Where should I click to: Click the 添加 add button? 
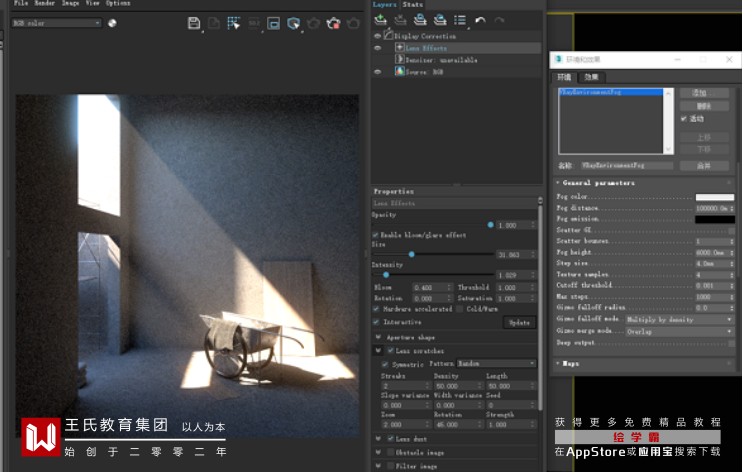click(x=704, y=93)
